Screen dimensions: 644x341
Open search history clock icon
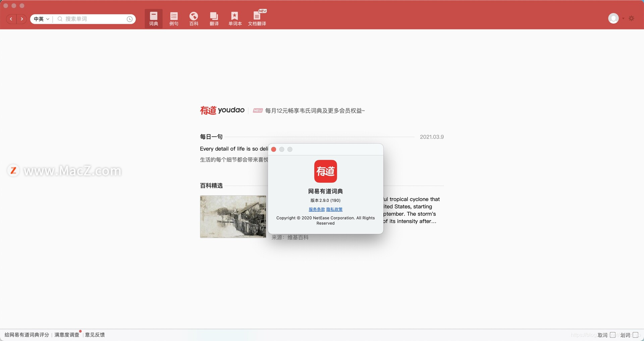pyautogui.click(x=130, y=19)
